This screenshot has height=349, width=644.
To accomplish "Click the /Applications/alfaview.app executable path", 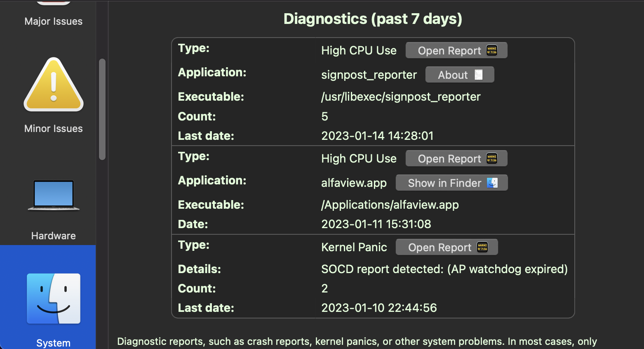I will 390,205.
